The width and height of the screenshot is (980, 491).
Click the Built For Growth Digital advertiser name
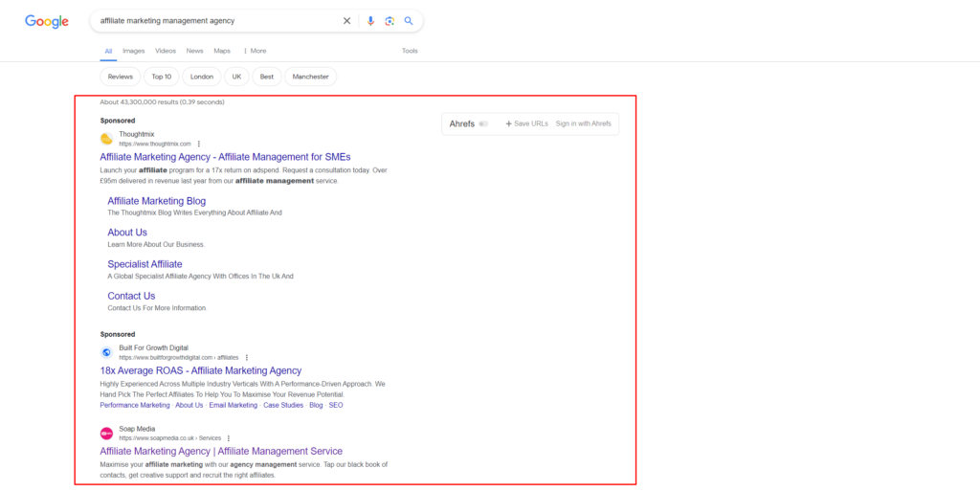pyautogui.click(x=154, y=347)
